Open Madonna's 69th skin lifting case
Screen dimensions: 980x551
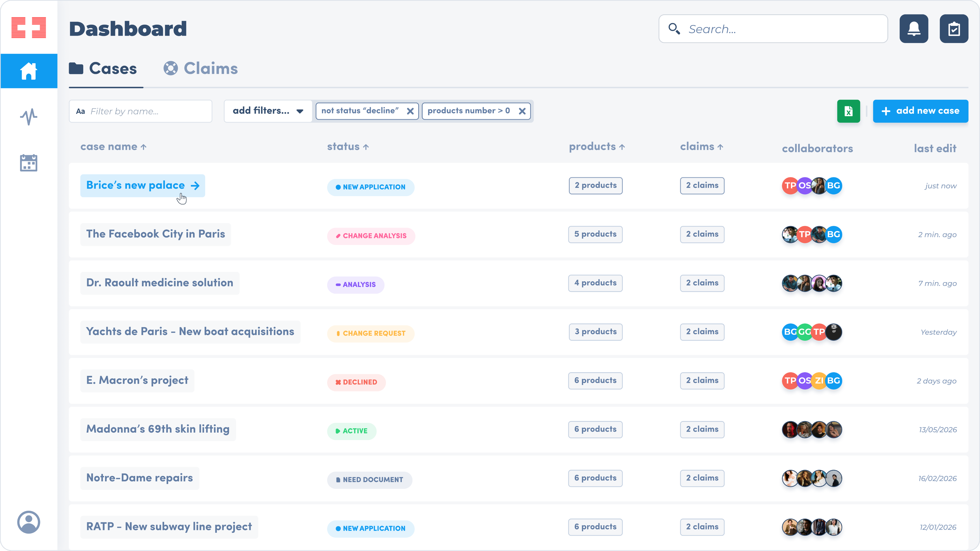pos(158,429)
